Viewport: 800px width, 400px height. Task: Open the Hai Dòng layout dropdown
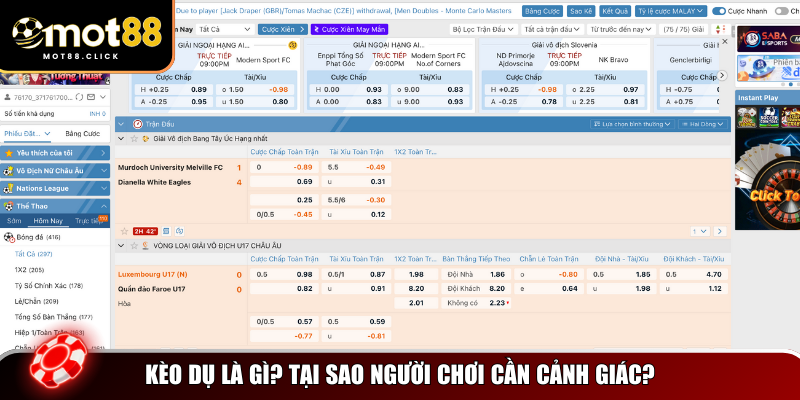pyautogui.click(x=703, y=124)
